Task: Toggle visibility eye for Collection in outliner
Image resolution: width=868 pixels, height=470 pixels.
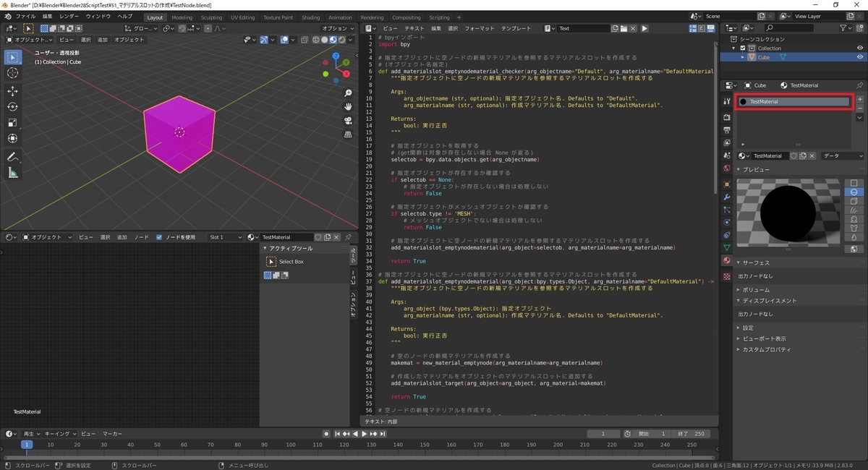Action: click(x=860, y=48)
